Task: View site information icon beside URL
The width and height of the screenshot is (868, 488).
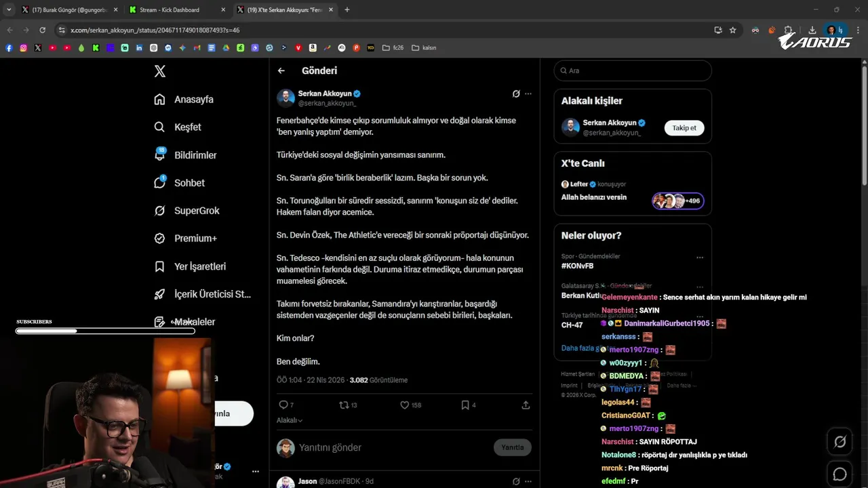Action: click(62, 30)
